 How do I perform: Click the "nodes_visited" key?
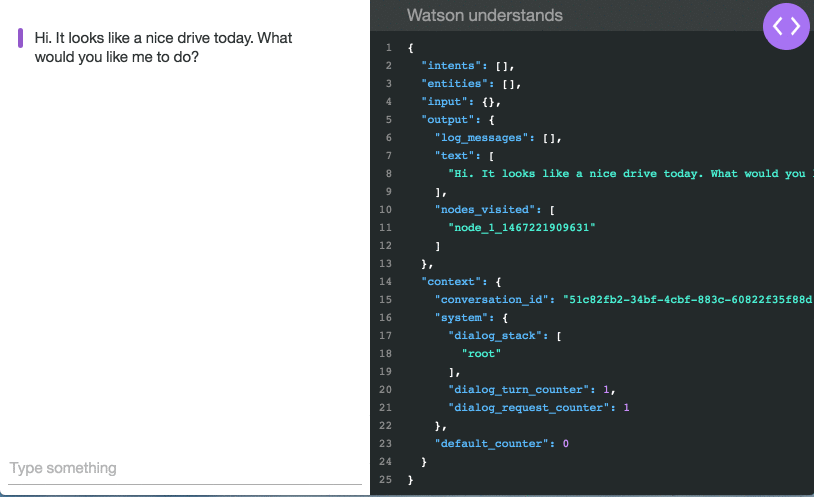(485, 210)
